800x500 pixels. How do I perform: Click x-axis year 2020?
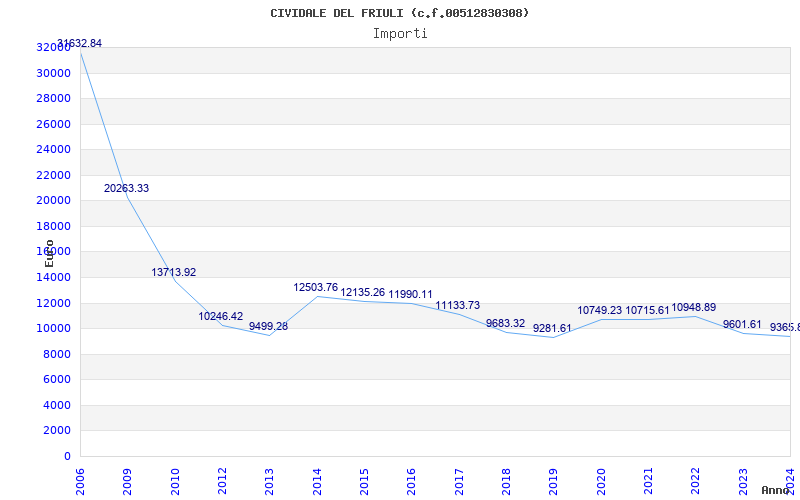pos(601,482)
